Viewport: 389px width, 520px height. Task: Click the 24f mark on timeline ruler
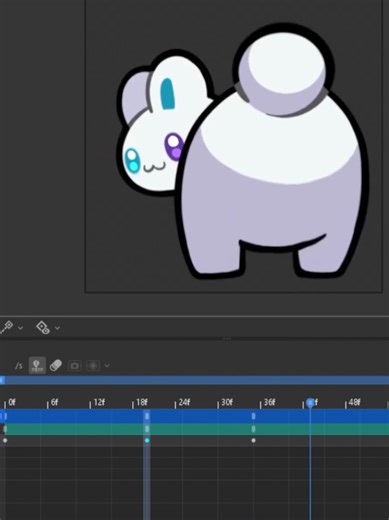[184, 402]
